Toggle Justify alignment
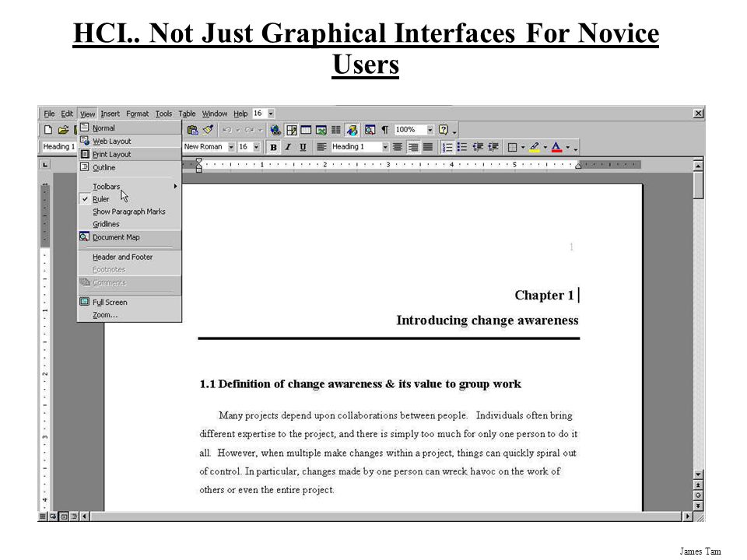Viewport: 747px width, 560px height. pos(428,147)
